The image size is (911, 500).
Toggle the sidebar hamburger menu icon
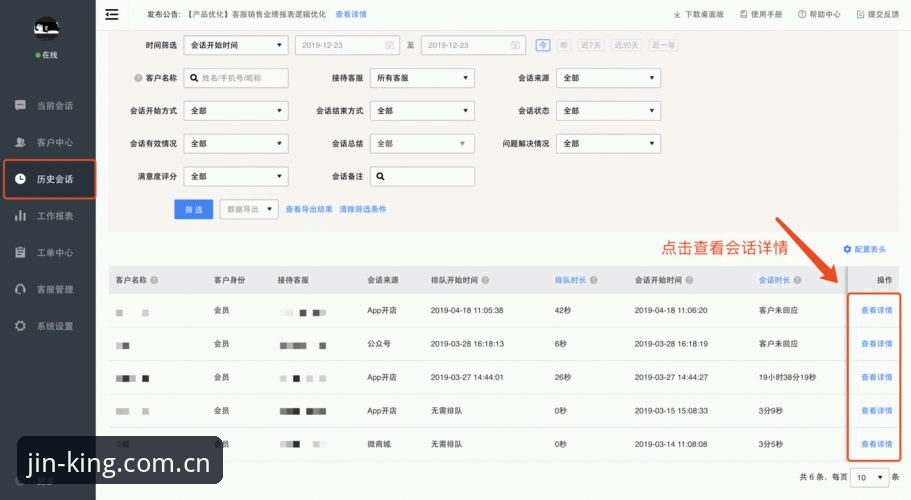click(x=112, y=15)
